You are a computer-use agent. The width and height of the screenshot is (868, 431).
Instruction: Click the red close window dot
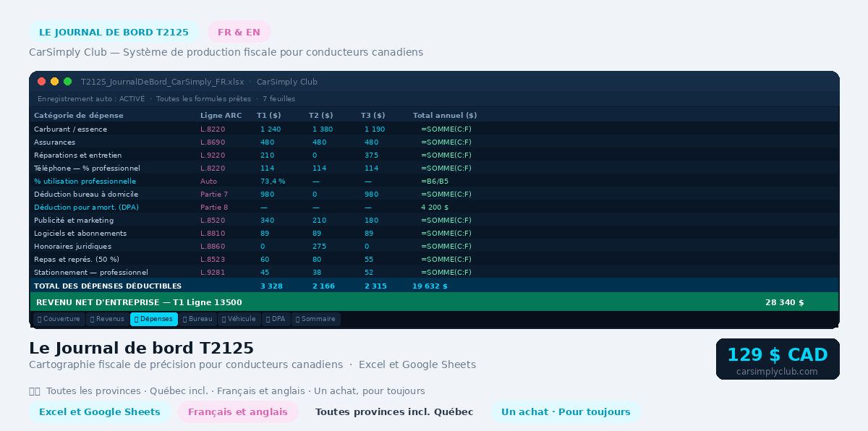click(x=41, y=82)
